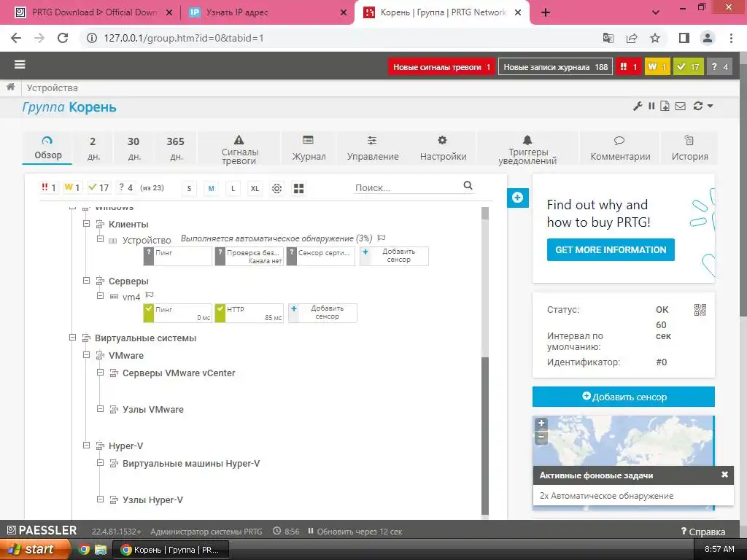Screen dimensions: 747x560
Task: Open new log entries showing 188
Action: pyautogui.click(x=555, y=66)
